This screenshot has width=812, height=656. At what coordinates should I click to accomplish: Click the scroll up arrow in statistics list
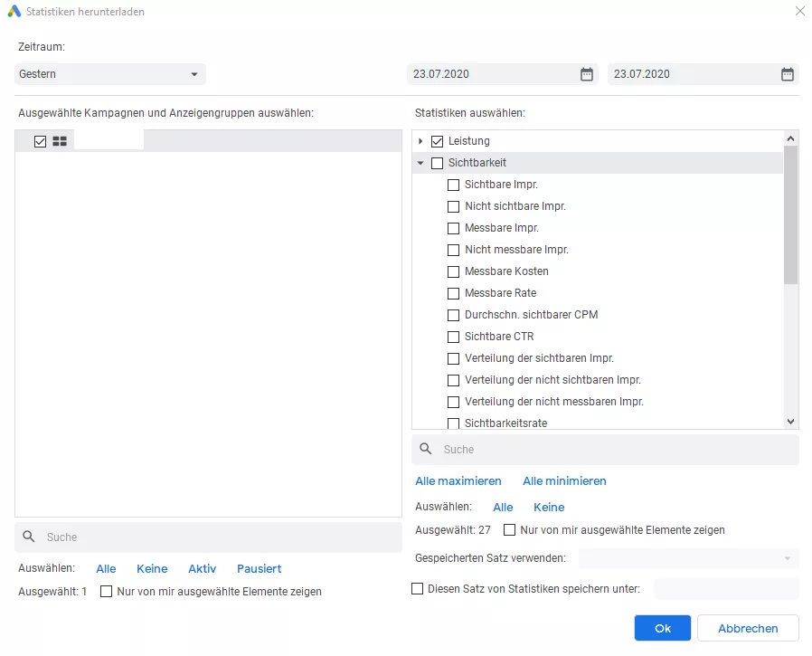click(790, 138)
